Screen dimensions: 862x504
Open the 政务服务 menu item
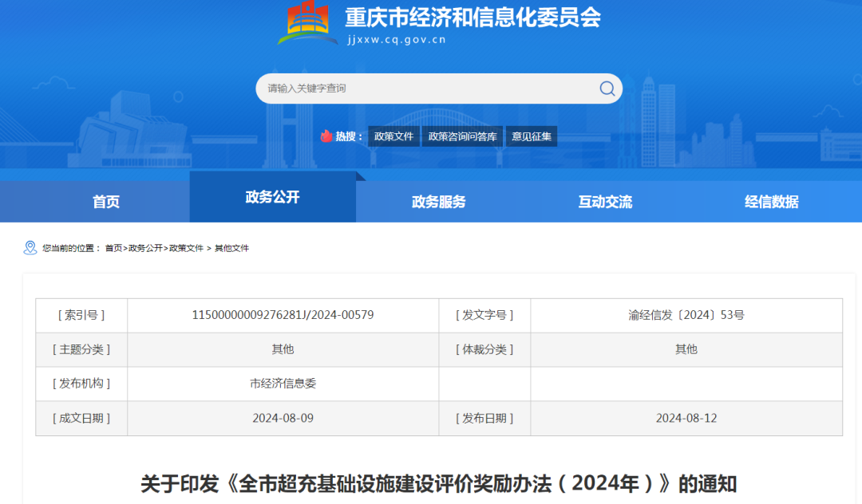coord(438,202)
